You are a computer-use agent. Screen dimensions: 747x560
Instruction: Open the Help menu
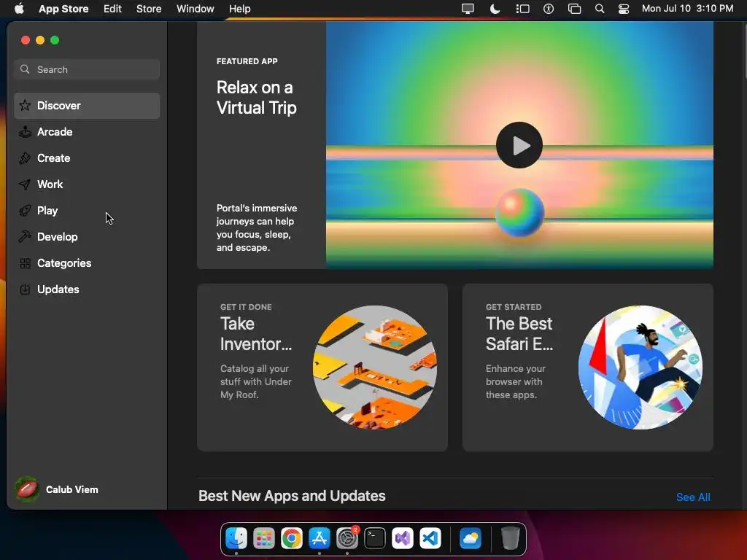239,9
